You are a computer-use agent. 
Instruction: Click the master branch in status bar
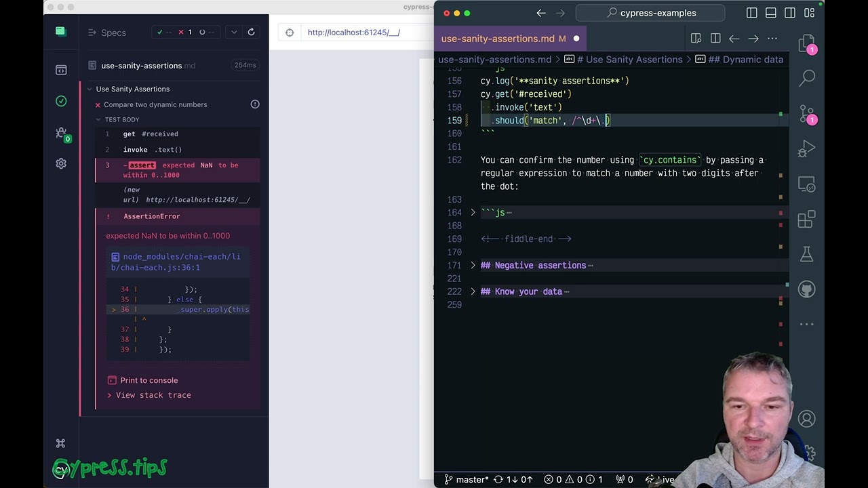[x=467, y=480]
